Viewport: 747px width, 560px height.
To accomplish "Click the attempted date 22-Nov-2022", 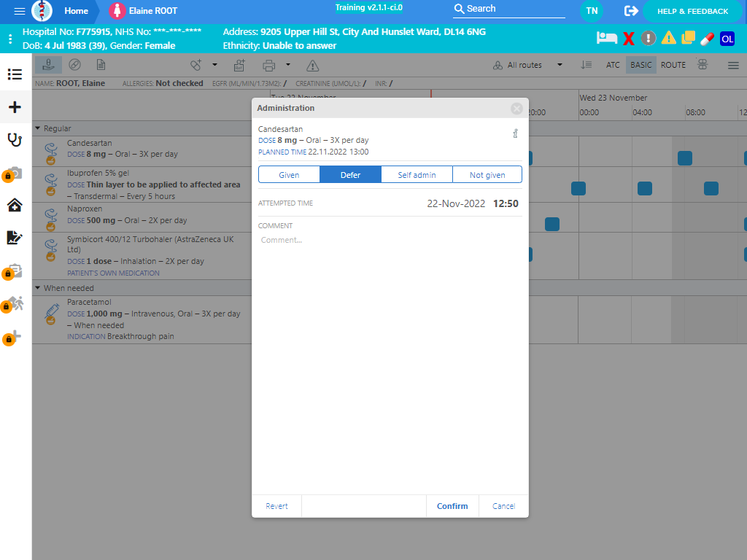I will [x=456, y=204].
